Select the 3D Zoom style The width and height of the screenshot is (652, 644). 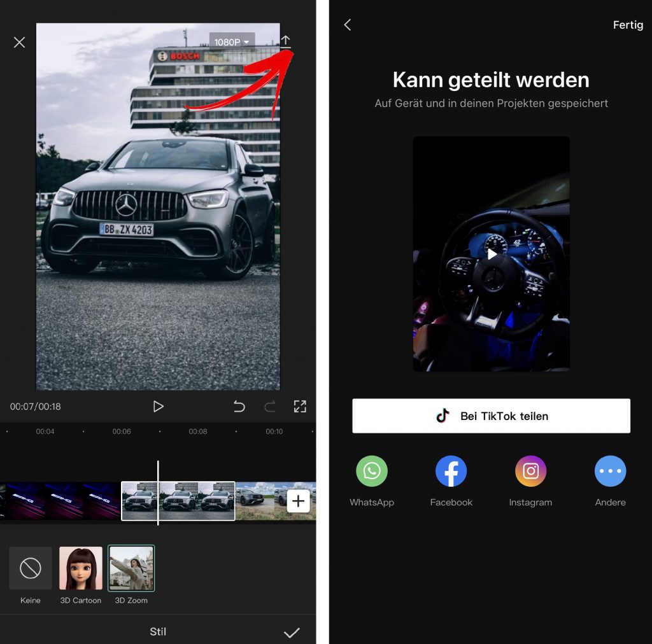(131, 568)
